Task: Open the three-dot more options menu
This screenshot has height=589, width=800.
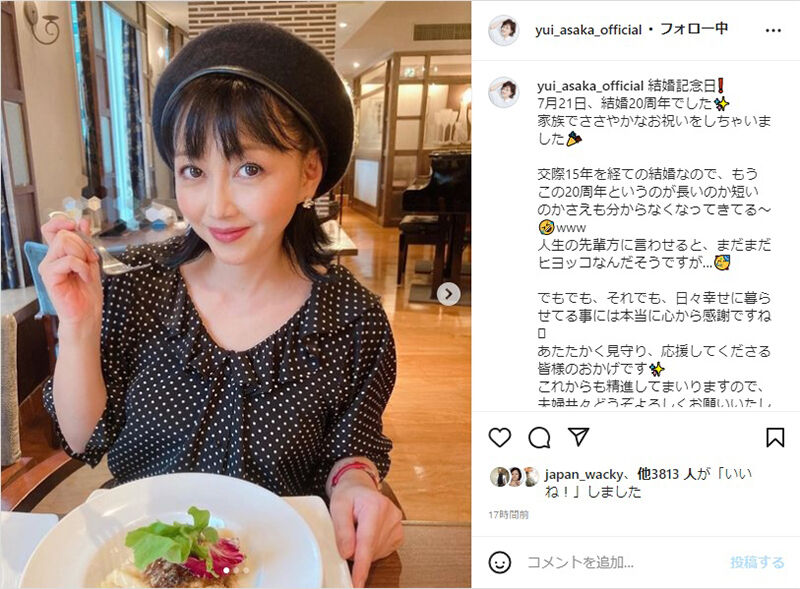Action: 773,31
